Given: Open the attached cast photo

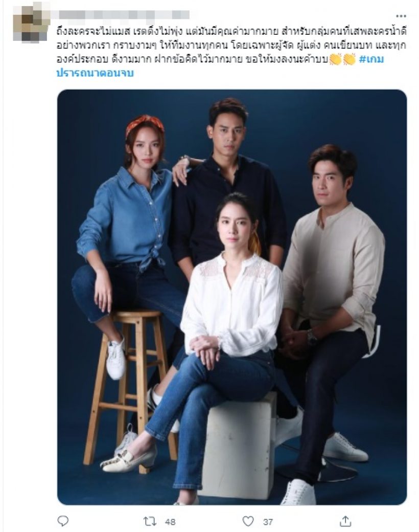Looking at the screenshot, I should tap(232, 297).
